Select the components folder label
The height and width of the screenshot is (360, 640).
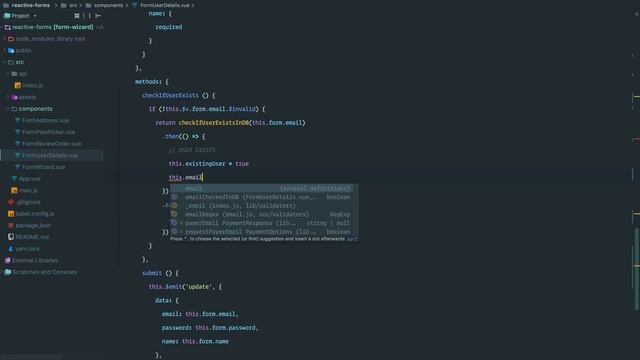36,109
